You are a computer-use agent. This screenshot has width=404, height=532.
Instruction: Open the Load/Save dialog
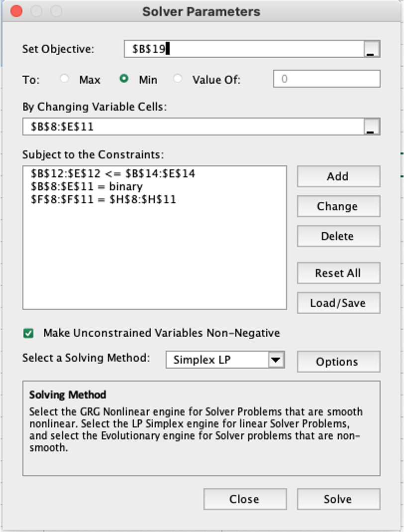pos(338,303)
